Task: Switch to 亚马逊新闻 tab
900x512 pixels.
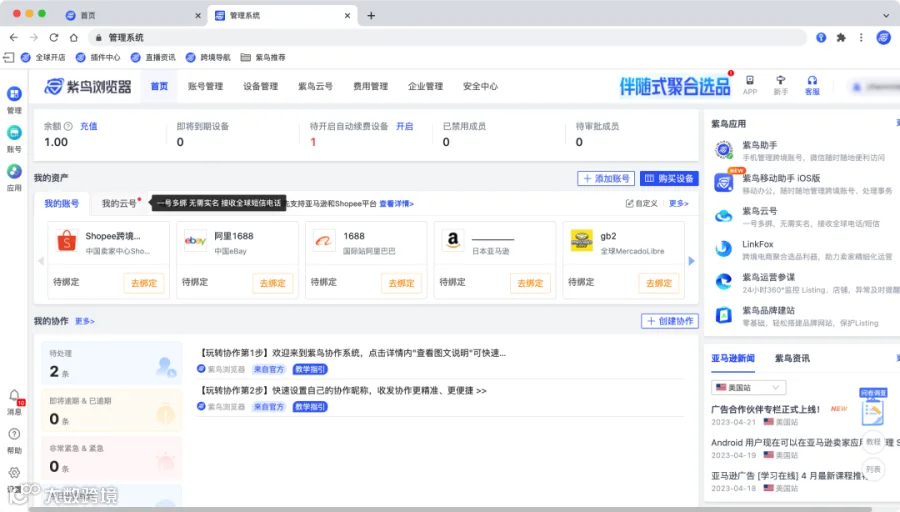Action: [733, 358]
